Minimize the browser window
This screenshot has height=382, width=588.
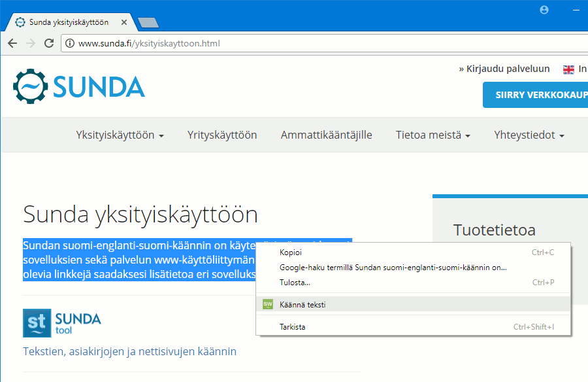coord(576,10)
